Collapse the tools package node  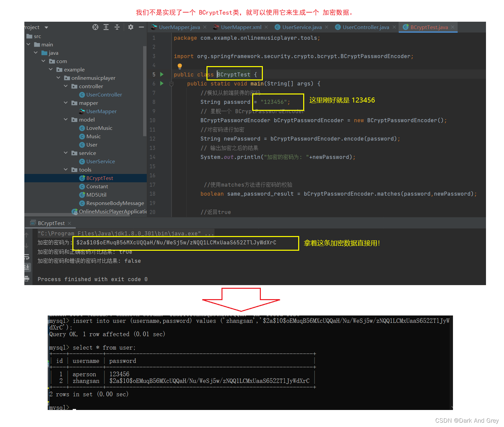(66, 170)
